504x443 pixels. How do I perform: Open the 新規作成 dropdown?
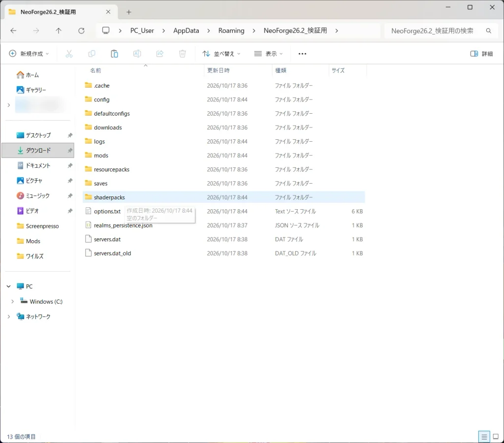pos(29,54)
